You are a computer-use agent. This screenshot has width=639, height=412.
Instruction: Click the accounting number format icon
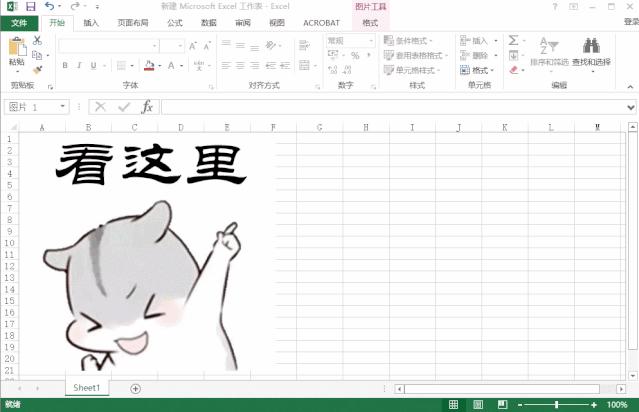333,55
